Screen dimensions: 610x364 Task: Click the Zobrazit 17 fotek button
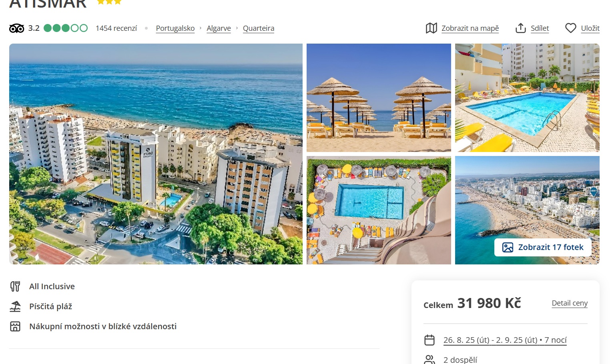point(543,248)
